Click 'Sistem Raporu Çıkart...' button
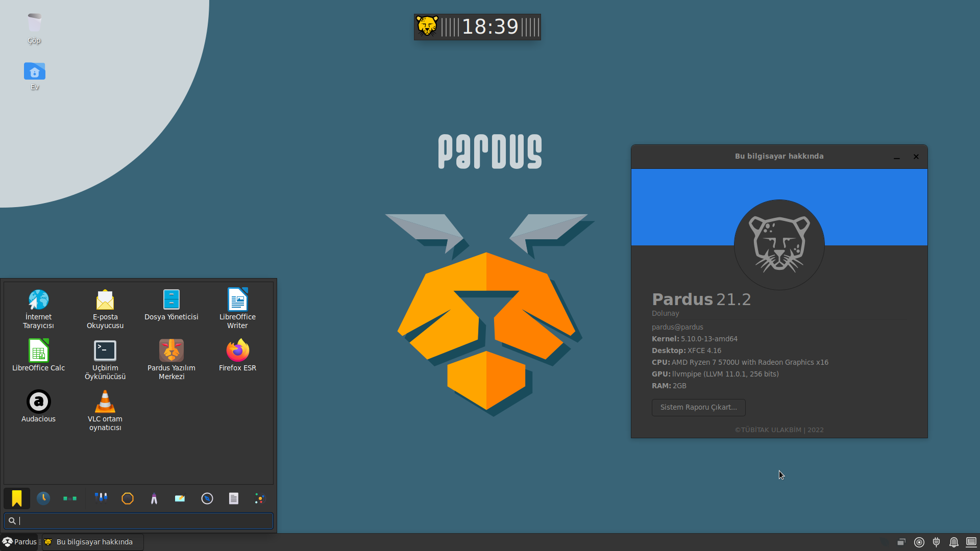This screenshot has width=980, height=551. [x=698, y=407]
